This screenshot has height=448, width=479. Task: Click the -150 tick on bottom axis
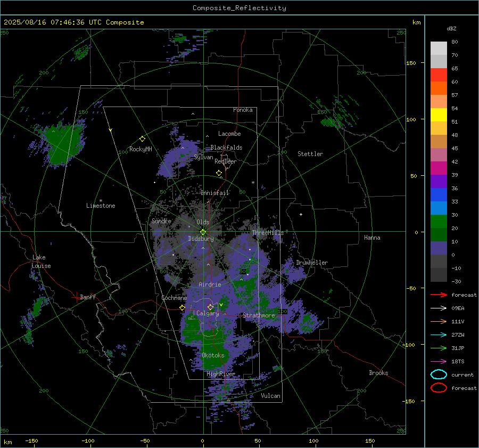31,441
